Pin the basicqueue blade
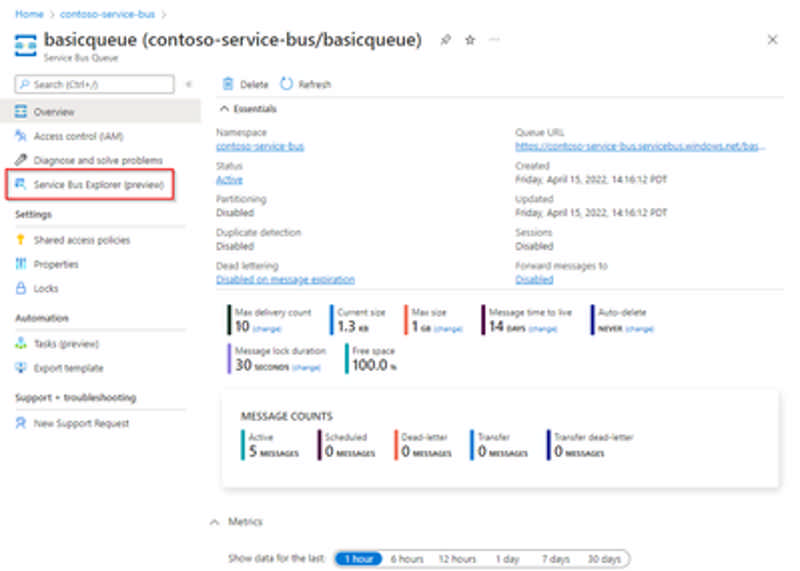This screenshot has width=800, height=571. 445,40
